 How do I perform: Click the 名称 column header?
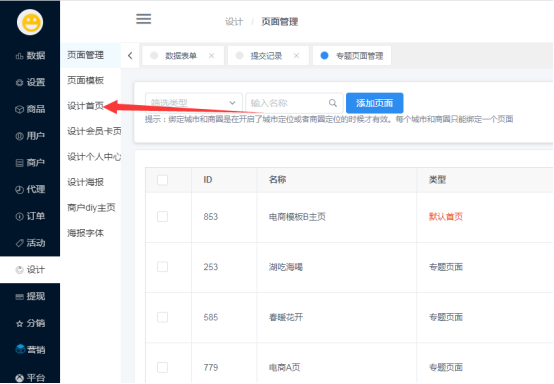277,180
